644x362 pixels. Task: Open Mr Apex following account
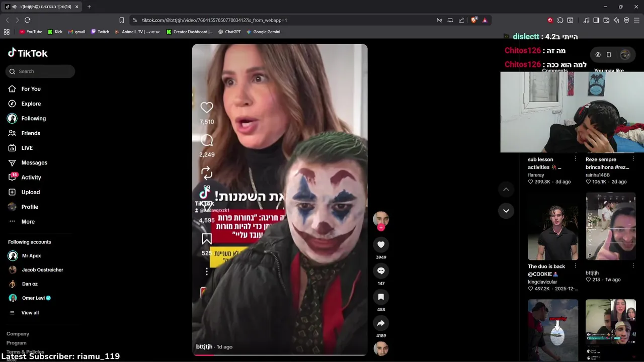[x=31, y=256]
